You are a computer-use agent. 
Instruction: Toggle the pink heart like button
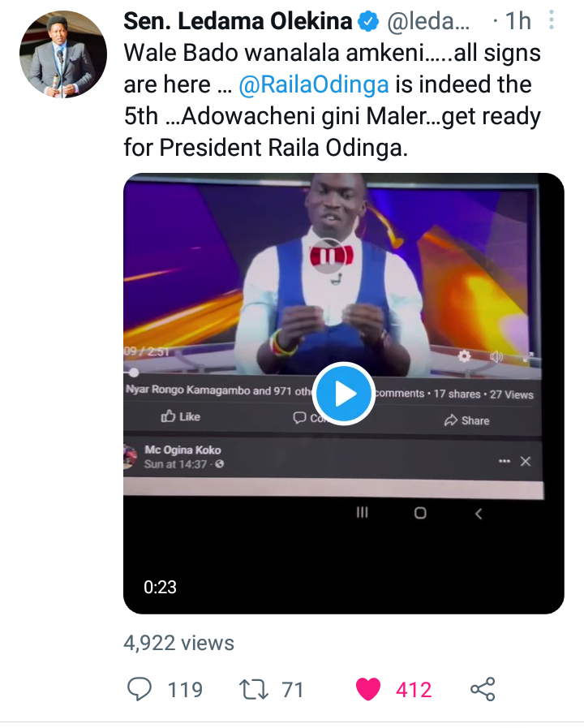(x=368, y=689)
